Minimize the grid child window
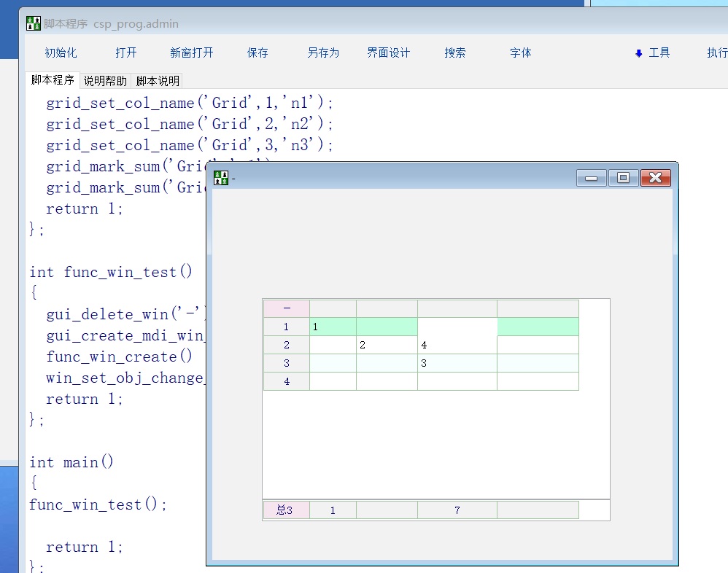 591,178
